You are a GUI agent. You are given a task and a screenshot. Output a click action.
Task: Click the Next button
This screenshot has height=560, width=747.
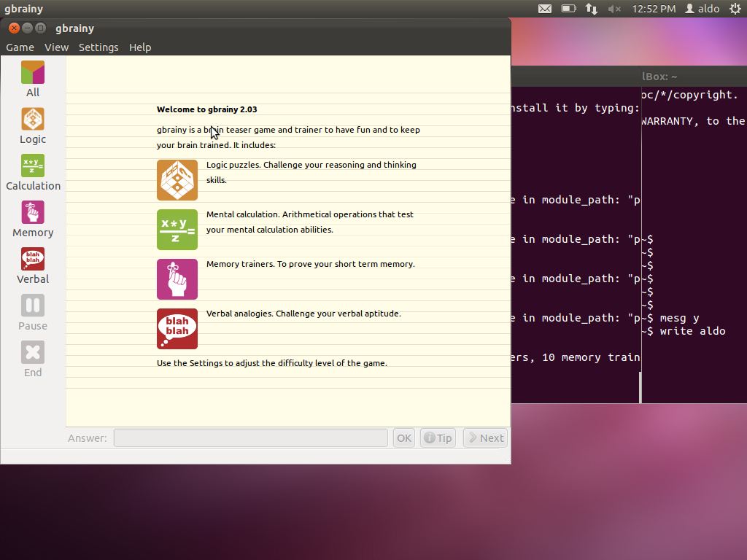click(484, 437)
